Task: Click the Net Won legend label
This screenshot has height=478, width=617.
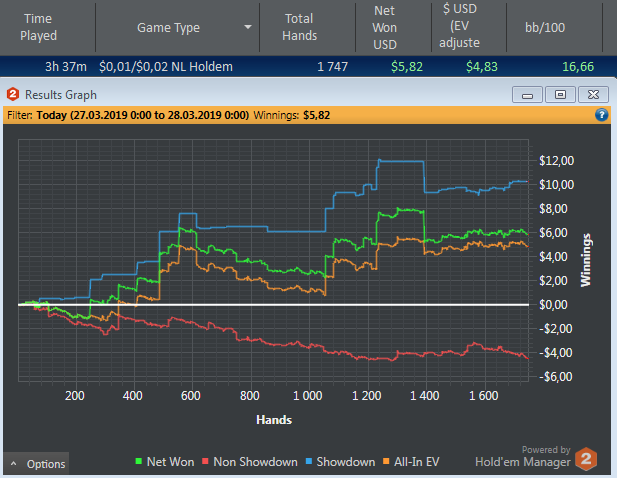Action: click(170, 461)
